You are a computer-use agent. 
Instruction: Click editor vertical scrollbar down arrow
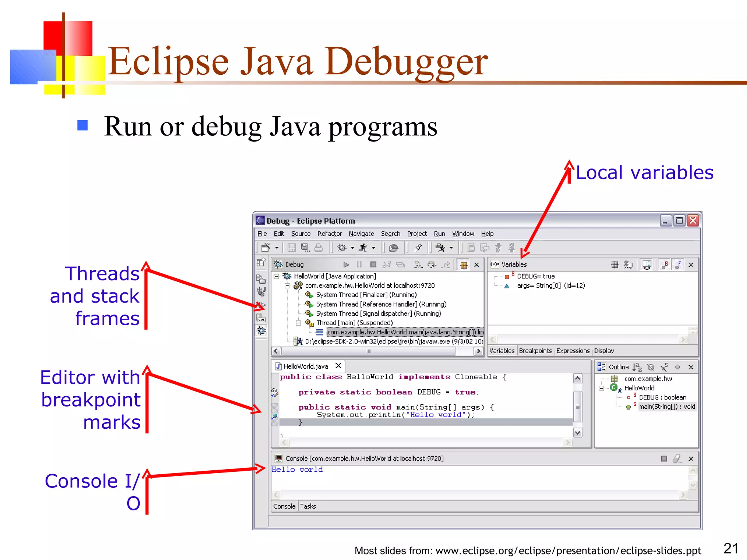coord(577,433)
